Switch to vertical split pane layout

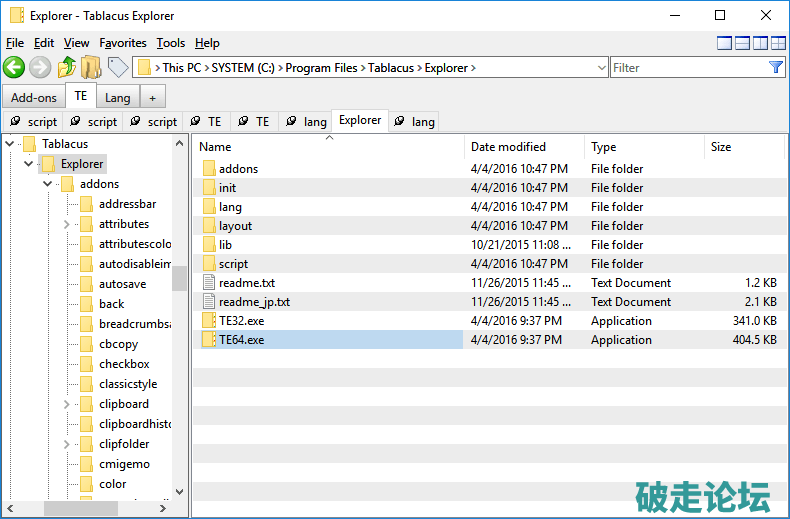(760, 43)
